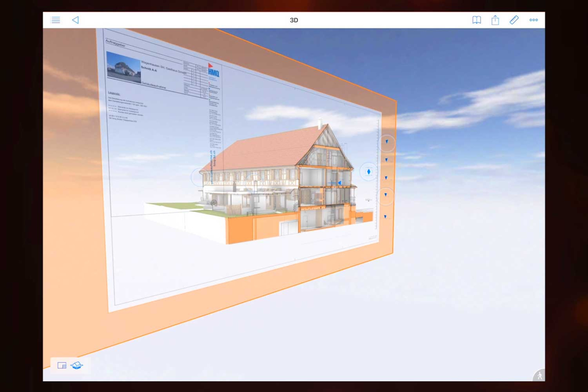Select fourth circled story level triangle marker
Viewport: 588px width, 392px height.
click(386, 195)
